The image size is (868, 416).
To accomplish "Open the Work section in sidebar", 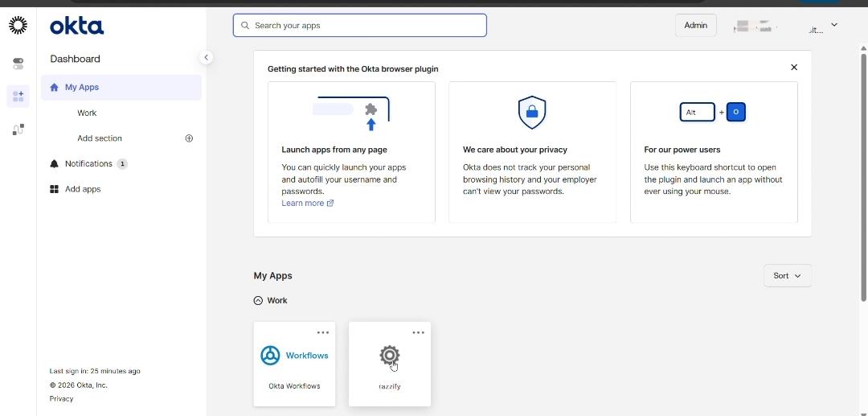I will tap(87, 113).
